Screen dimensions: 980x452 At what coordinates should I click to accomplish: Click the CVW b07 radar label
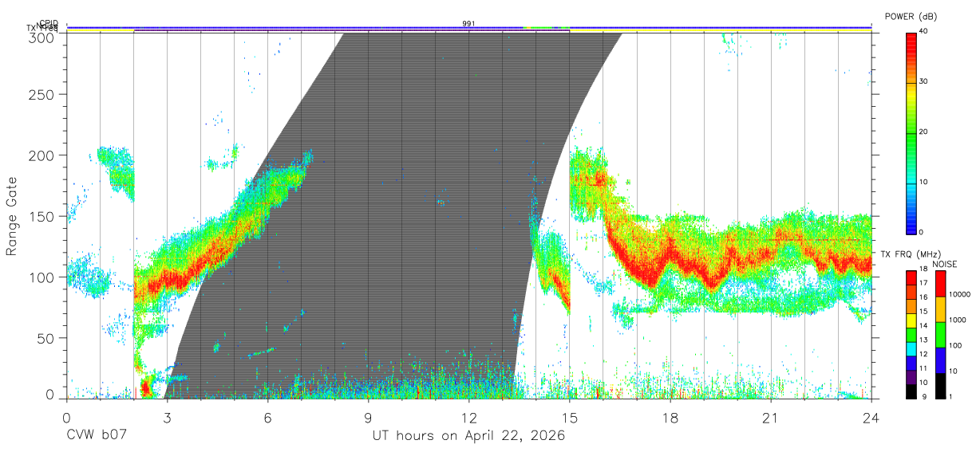97,435
